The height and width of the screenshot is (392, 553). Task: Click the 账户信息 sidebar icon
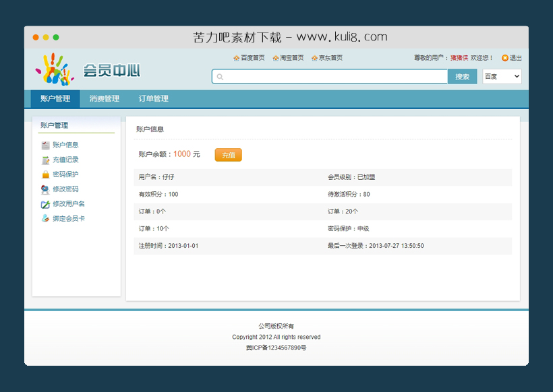coord(45,145)
